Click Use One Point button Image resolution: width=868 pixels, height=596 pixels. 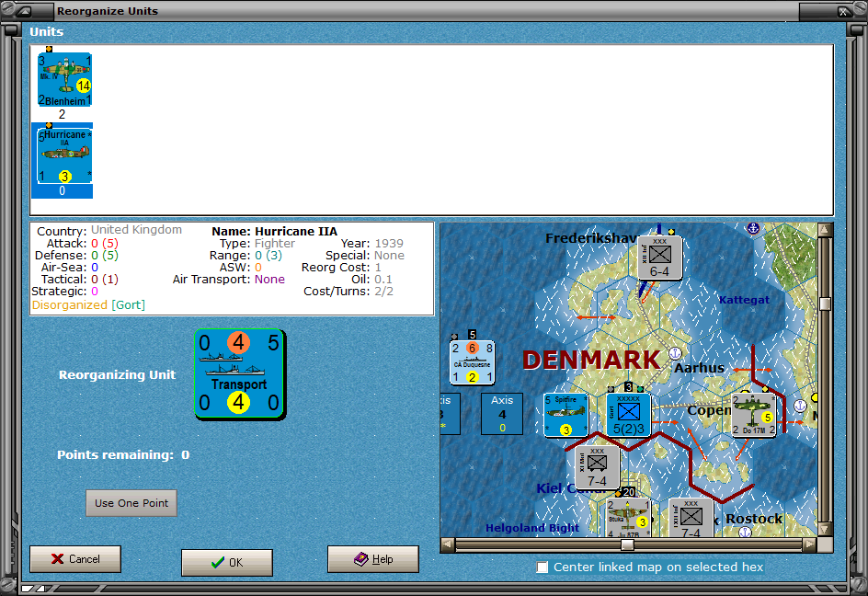coord(131,503)
